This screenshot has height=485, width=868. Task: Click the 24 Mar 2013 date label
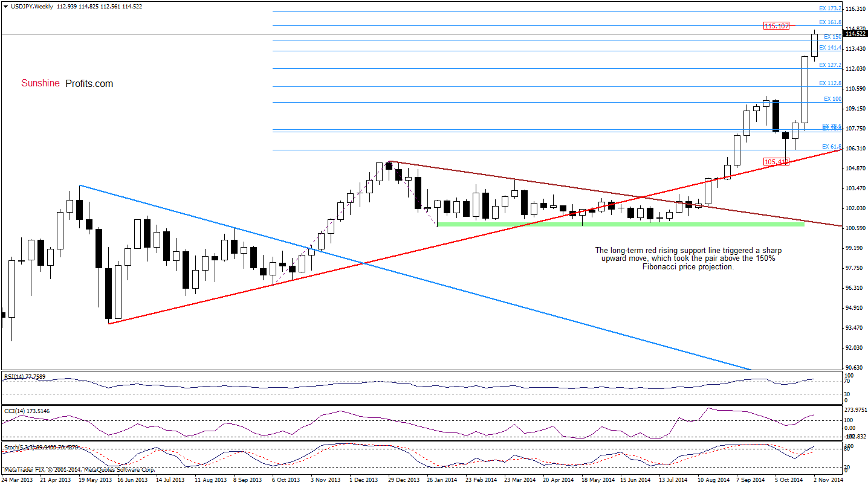pos(18,480)
